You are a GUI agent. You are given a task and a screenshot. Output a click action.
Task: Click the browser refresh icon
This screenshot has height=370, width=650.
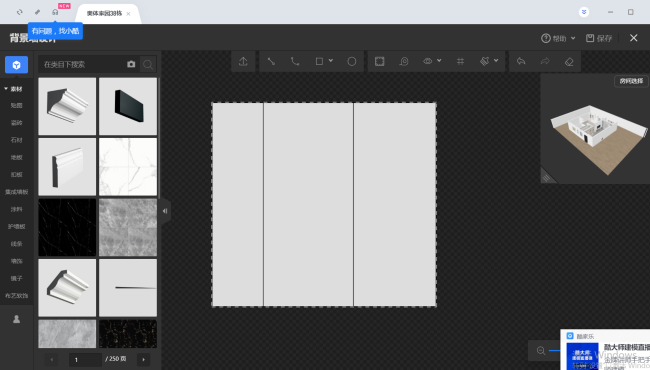pyautogui.click(x=19, y=12)
